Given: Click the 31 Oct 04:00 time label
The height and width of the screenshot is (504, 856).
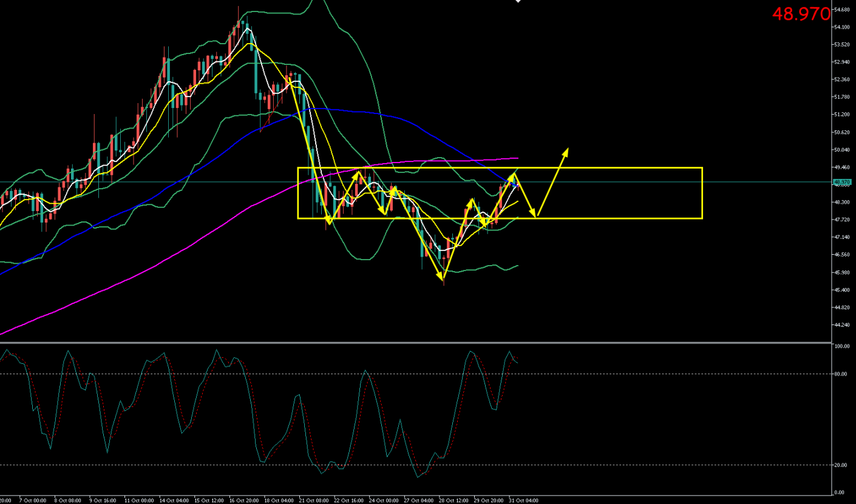Looking at the screenshot, I should point(523,500).
